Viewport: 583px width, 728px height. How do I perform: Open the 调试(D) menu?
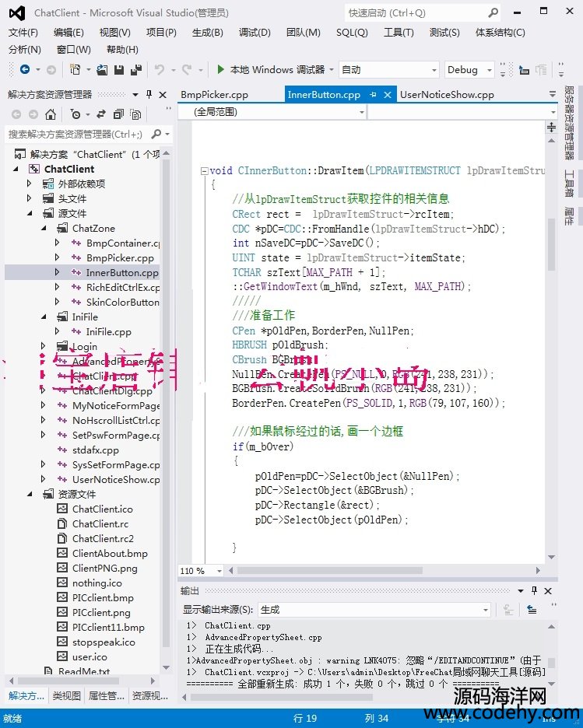pos(255,33)
